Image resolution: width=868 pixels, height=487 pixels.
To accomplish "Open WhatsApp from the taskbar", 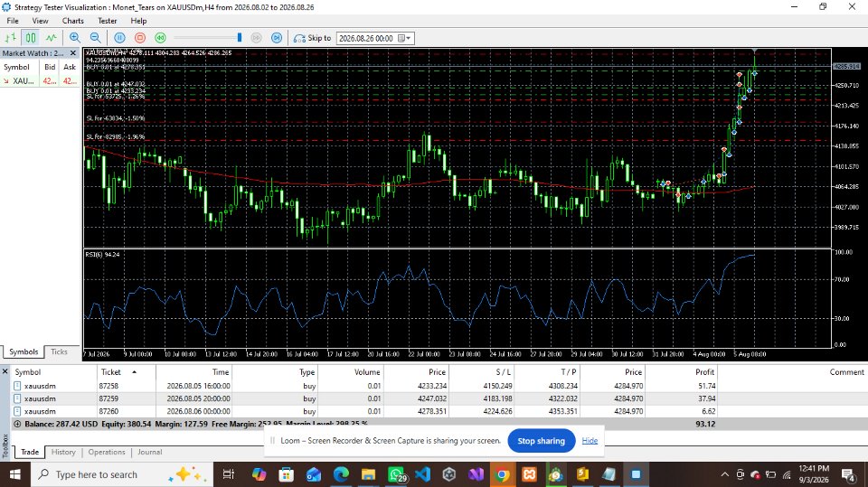I will [396, 474].
